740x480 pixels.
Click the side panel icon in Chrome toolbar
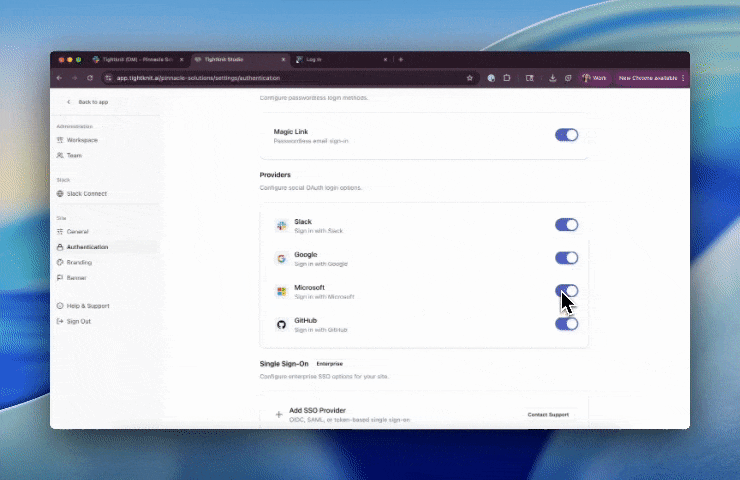[x=530, y=78]
